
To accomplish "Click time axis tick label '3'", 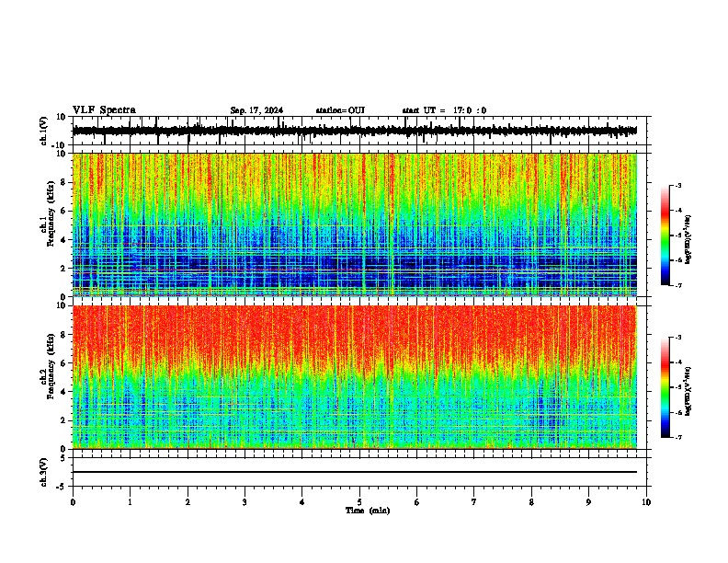I will [245, 502].
